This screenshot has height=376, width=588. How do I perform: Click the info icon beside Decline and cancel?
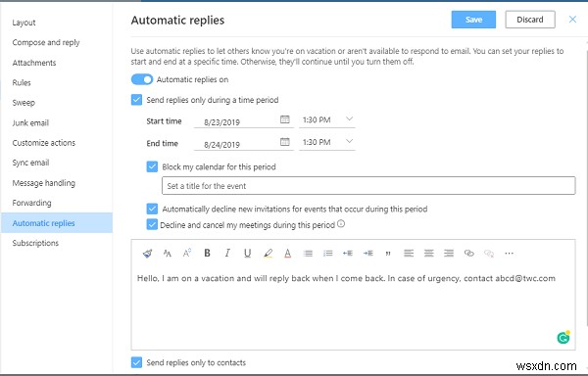[x=341, y=224]
